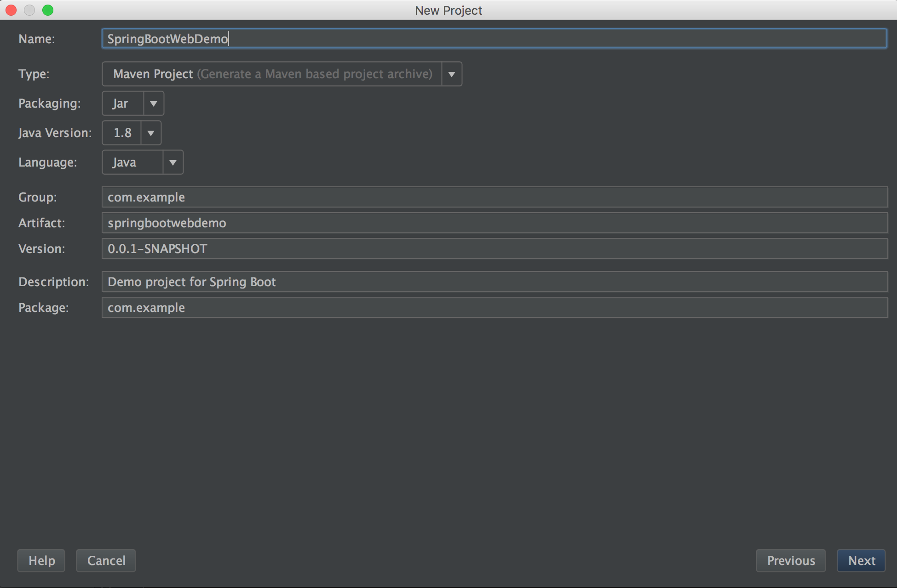Close the New Project window
The height and width of the screenshot is (588, 897).
click(11, 10)
